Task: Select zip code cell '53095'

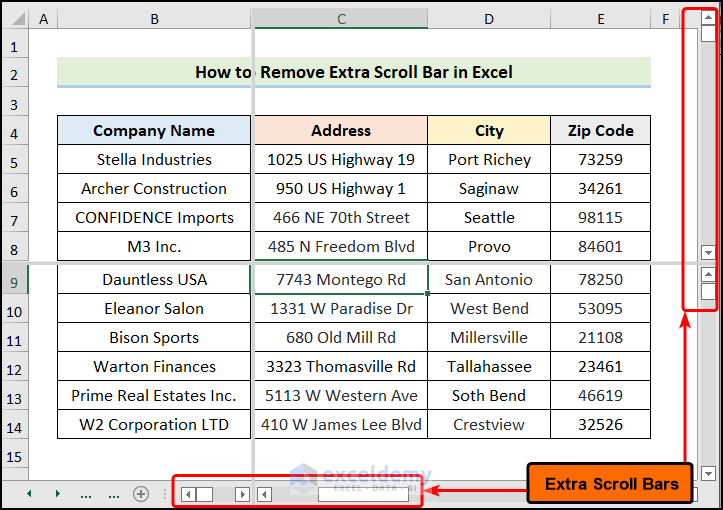Action: pyautogui.click(x=600, y=308)
